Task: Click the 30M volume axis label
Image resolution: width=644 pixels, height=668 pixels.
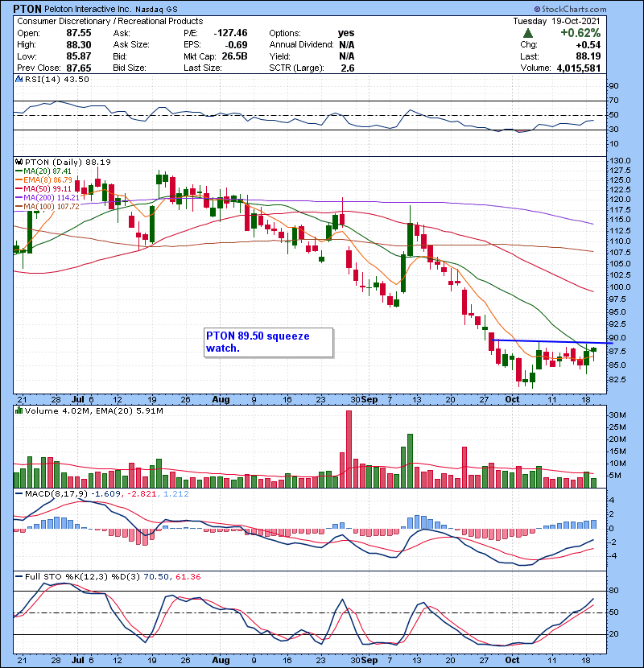Action: [617, 415]
